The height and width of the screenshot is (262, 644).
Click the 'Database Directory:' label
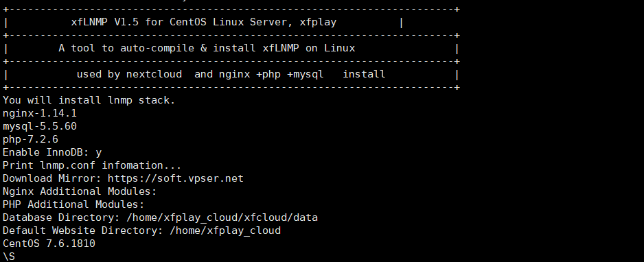click(x=61, y=217)
